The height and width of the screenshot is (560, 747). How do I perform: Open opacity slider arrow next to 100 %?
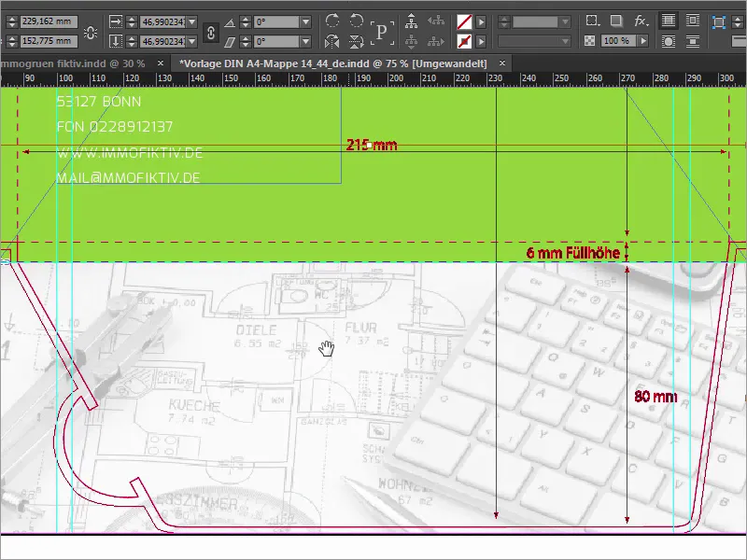click(643, 41)
